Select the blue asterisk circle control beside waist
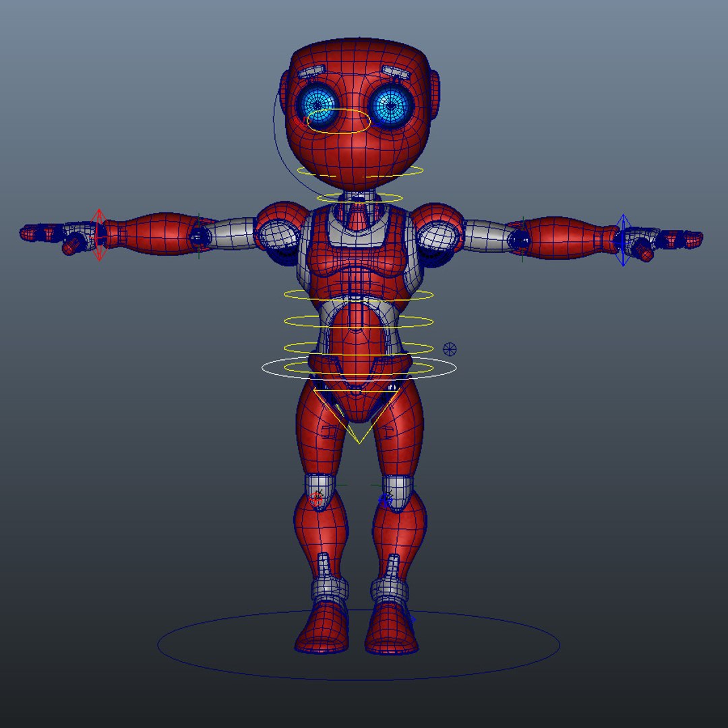This screenshot has height=728, width=728. (450, 349)
